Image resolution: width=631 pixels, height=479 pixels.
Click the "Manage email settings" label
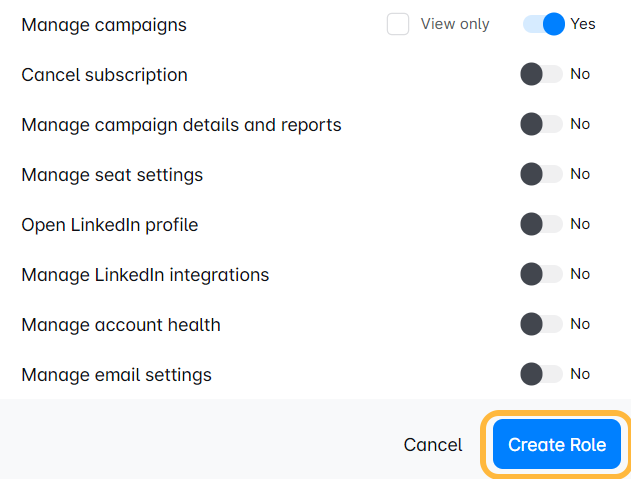(116, 375)
